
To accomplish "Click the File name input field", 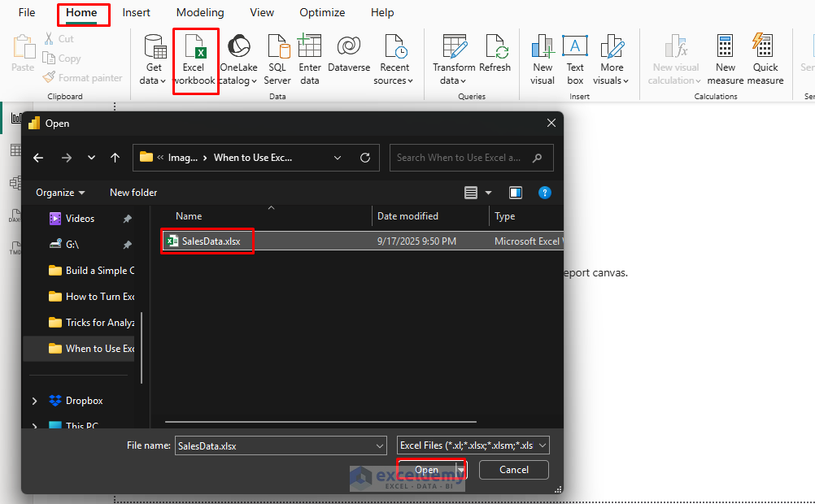I will 281,445.
